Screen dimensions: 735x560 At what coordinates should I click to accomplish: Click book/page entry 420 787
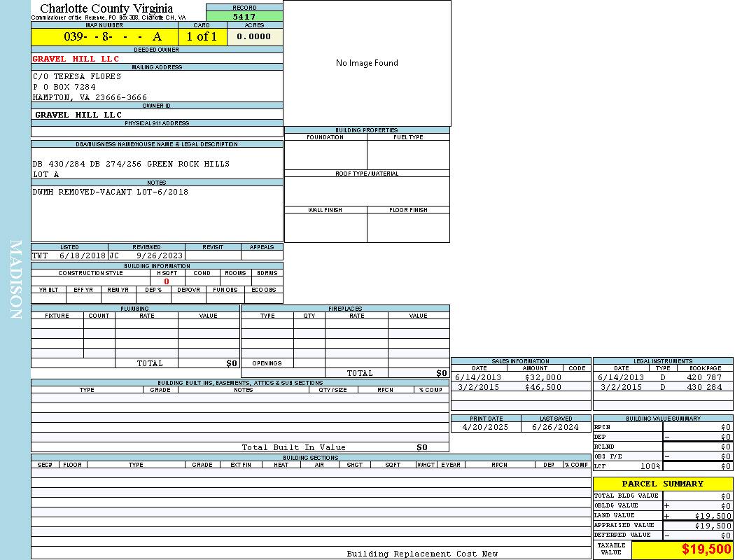(703, 377)
